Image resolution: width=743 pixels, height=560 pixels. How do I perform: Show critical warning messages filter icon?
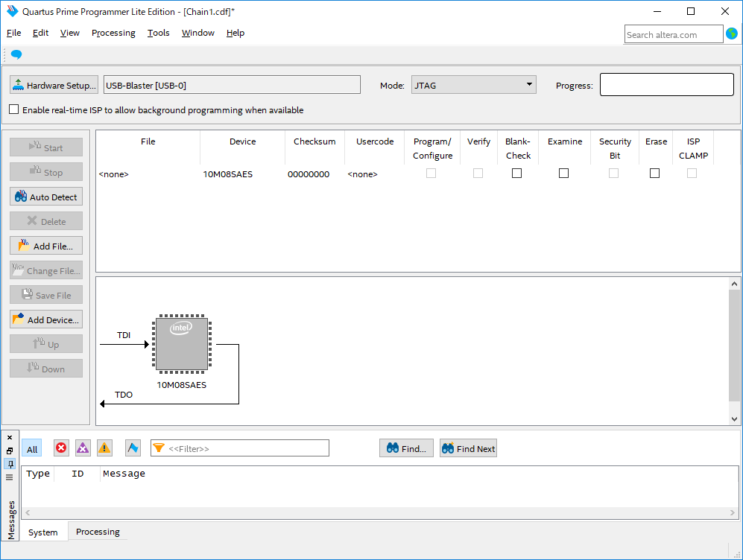83,448
